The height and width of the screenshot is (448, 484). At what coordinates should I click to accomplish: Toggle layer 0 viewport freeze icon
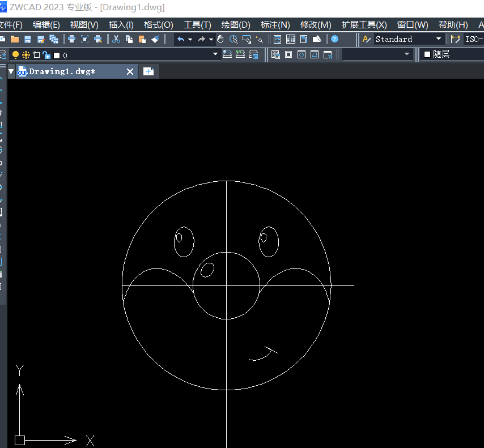tap(36, 55)
